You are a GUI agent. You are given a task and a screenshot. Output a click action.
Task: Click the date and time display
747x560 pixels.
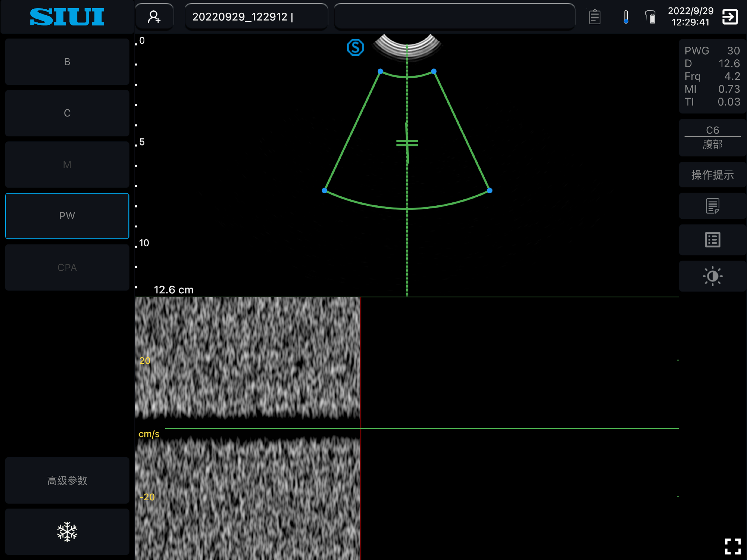click(x=690, y=17)
